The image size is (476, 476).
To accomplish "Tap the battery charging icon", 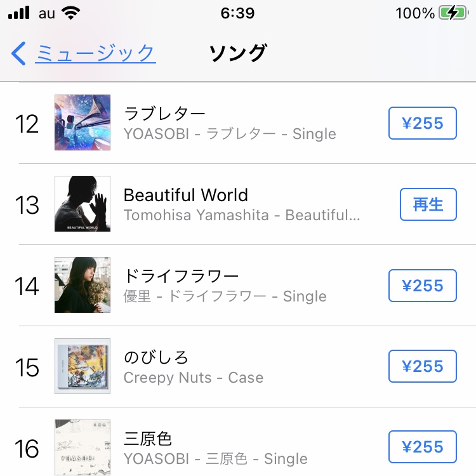I will 454,13.
